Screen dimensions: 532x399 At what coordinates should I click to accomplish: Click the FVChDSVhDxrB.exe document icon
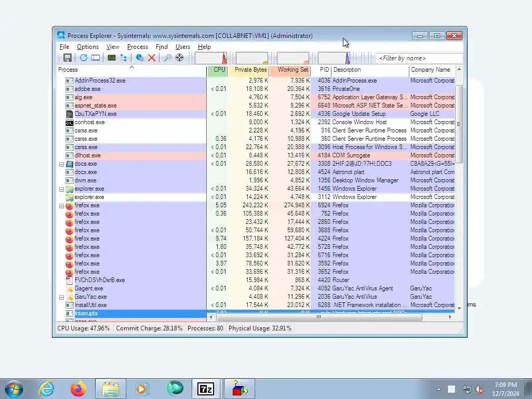69,280
